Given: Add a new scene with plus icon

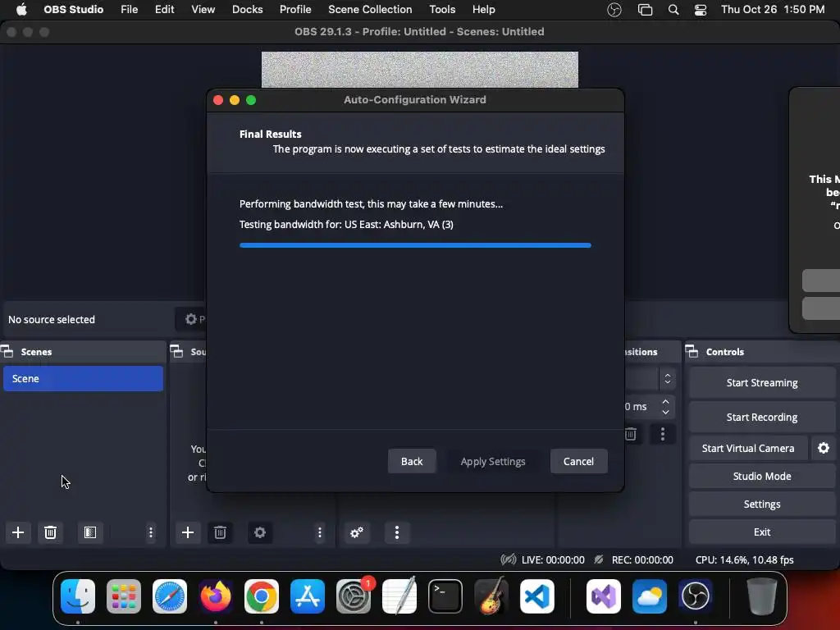Looking at the screenshot, I should pos(18,532).
